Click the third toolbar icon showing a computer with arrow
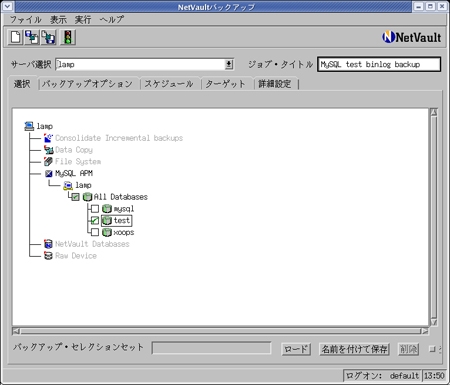Image resolution: width=450 pixels, height=385 pixels. click(49, 37)
